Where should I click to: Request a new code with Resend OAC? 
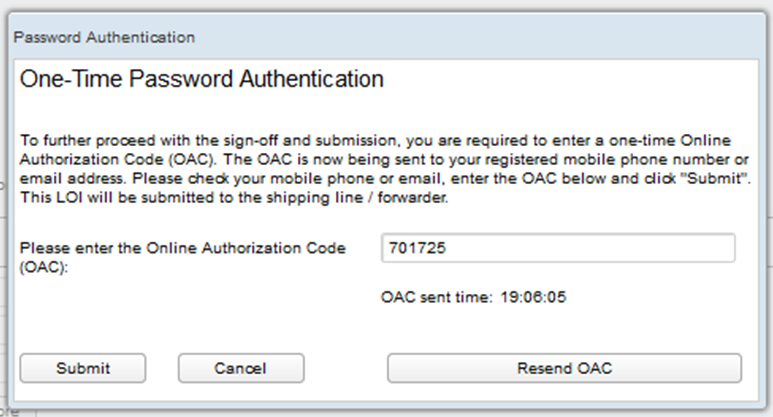(564, 368)
